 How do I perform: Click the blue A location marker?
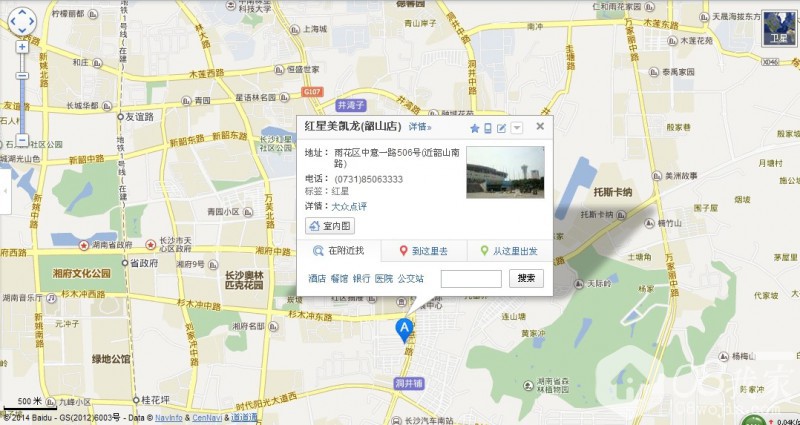404,330
